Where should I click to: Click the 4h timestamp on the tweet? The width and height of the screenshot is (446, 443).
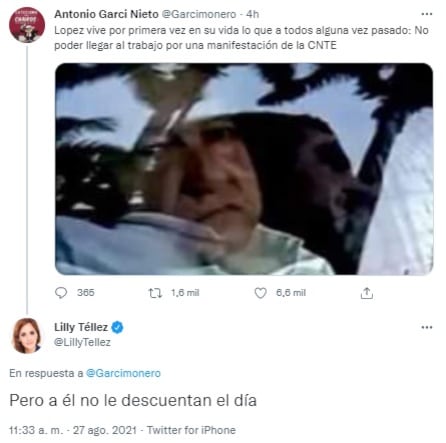253,14
